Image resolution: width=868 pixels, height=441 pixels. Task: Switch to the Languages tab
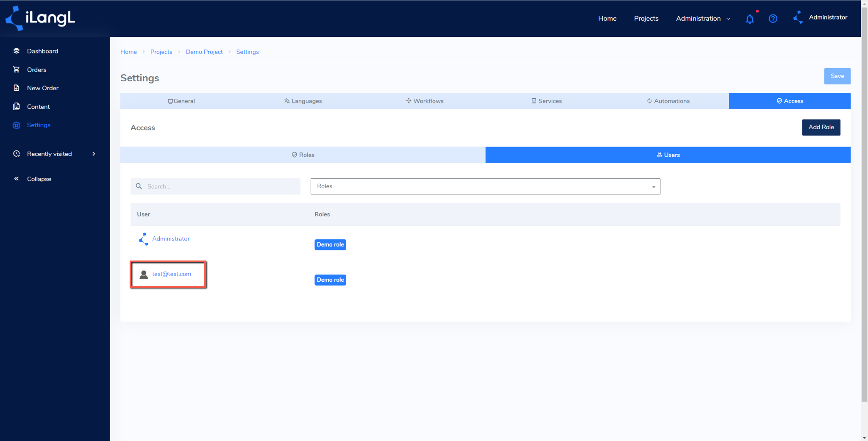303,101
